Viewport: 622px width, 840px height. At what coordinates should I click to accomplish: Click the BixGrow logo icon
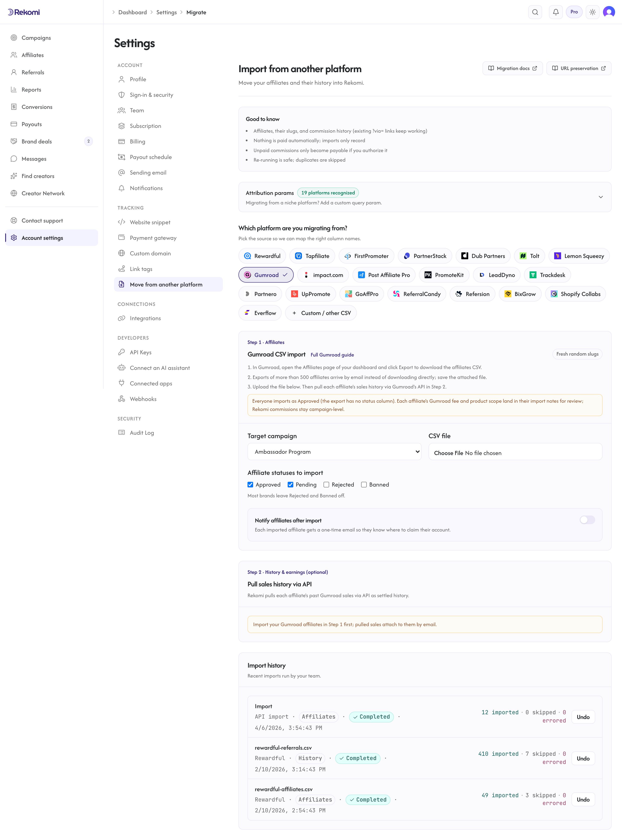pyautogui.click(x=508, y=294)
